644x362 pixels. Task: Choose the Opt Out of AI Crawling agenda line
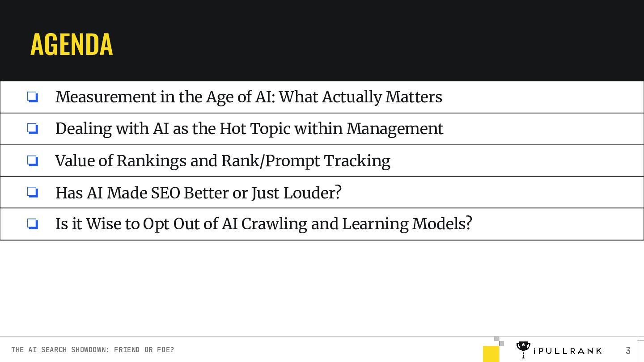(263, 224)
